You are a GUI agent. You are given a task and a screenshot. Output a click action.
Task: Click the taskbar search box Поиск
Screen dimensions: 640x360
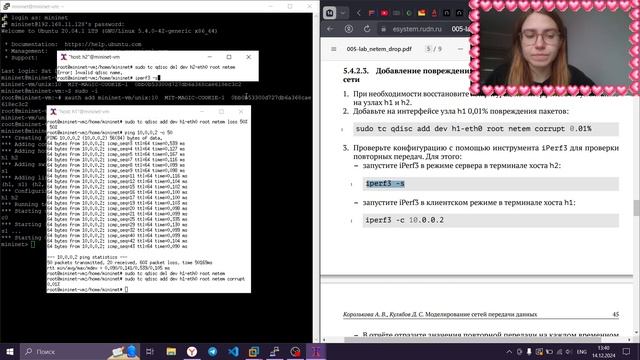[x=80, y=351]
